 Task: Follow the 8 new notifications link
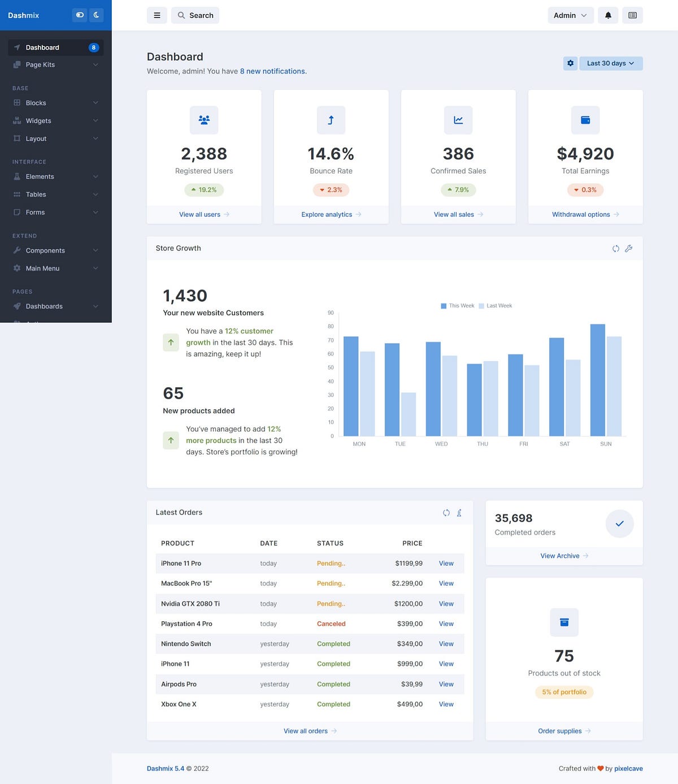273,71
